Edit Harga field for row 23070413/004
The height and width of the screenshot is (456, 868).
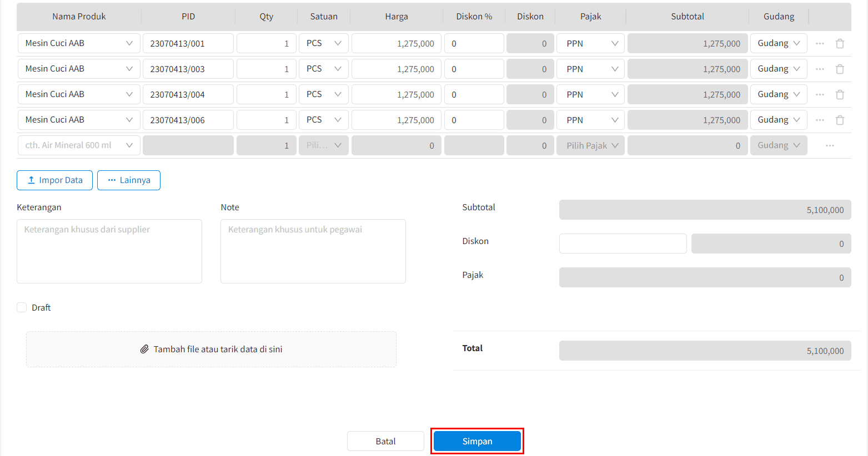click(397, 94)
